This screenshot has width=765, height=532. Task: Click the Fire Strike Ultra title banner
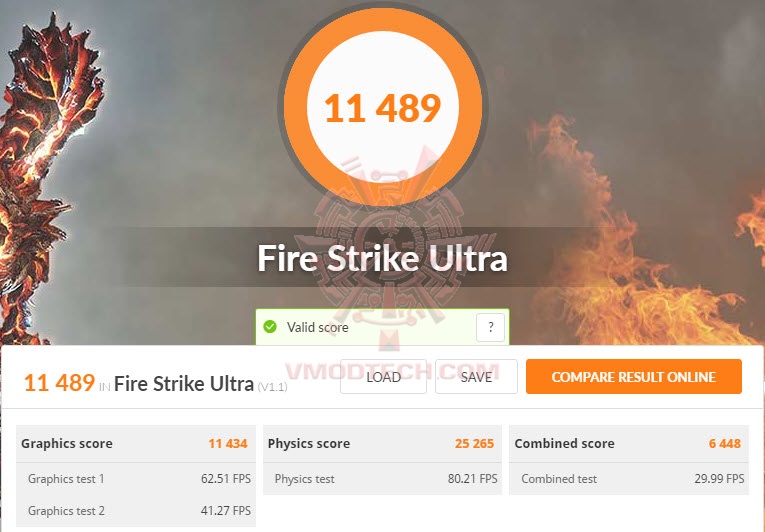[x=382, y=258]
